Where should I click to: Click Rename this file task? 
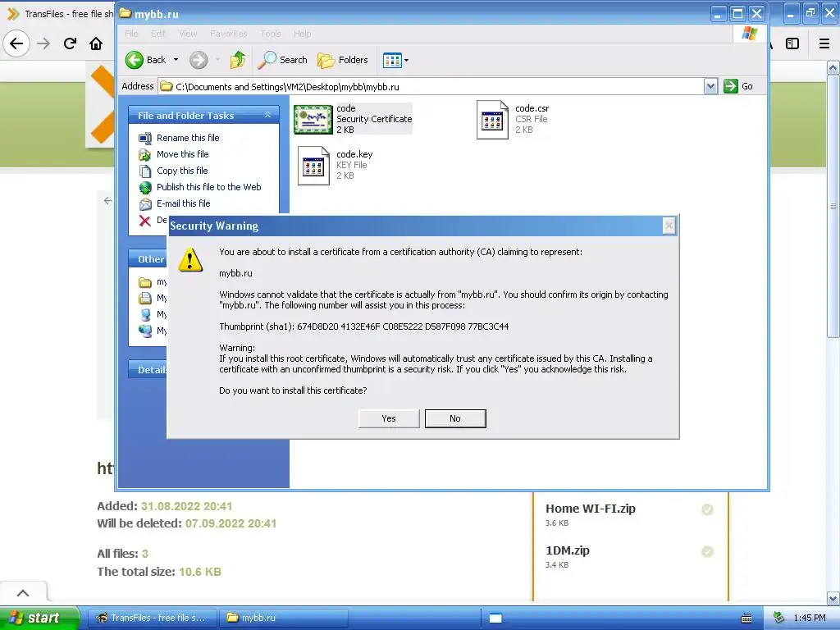click(x=188, y=138)
